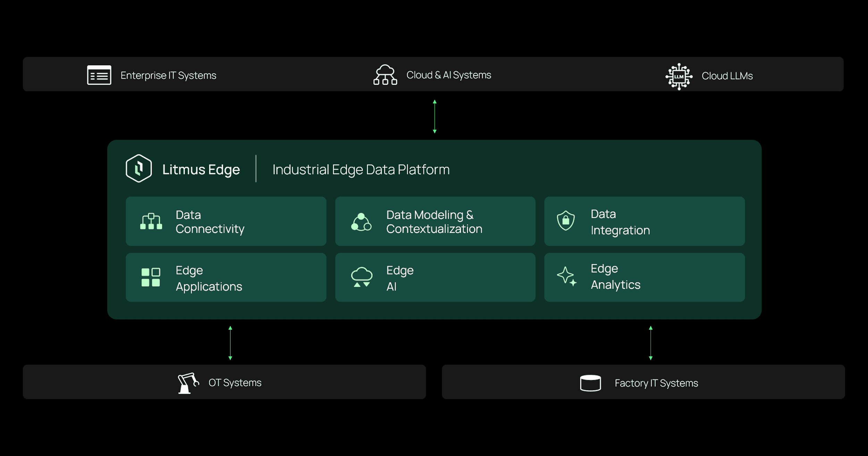Open the Edge Applications label
This screenshot has width=868, height=456.
(209, 278)
